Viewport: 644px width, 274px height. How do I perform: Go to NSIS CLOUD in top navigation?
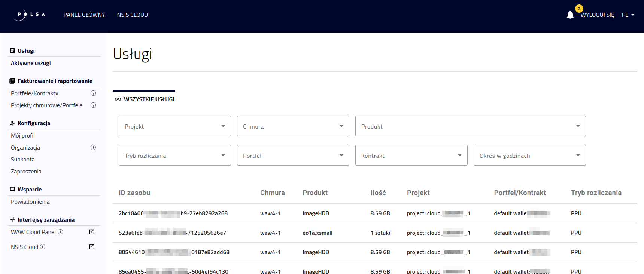tap(132, 15)
